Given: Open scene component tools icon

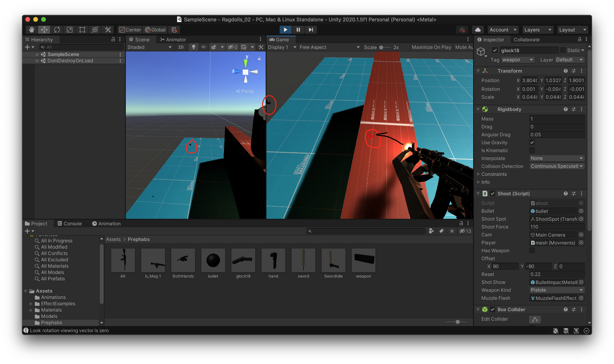Looking at the screenshot, I should 261,47.
